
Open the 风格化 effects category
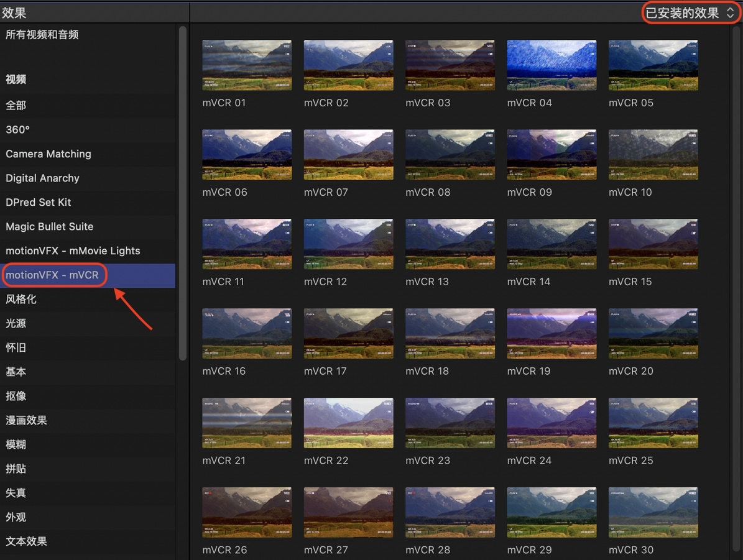[21, 300]
